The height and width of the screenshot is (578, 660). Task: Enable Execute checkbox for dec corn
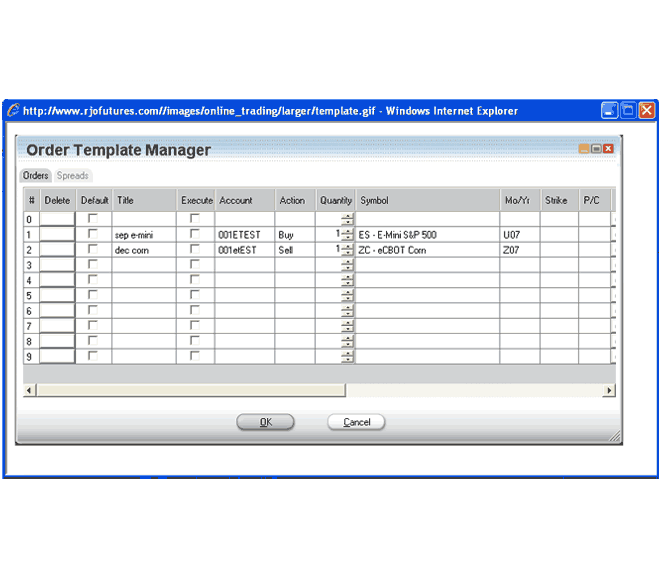pyautogui.click(x=194, y=249)
